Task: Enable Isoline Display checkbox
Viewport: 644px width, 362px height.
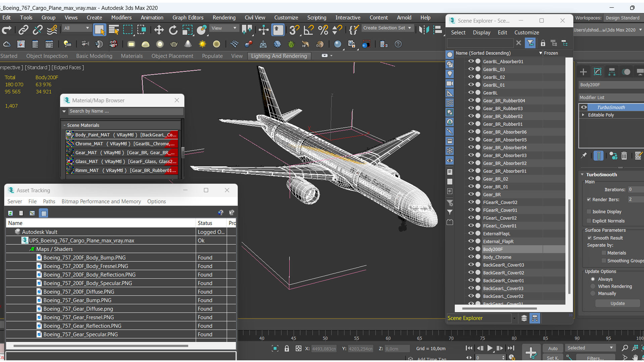Action: 589,212
